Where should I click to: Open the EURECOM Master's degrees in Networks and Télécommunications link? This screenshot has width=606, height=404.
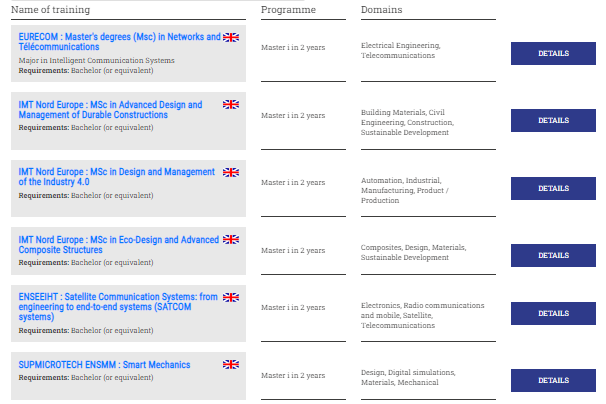pyautogui.click(x=119, y=42)
